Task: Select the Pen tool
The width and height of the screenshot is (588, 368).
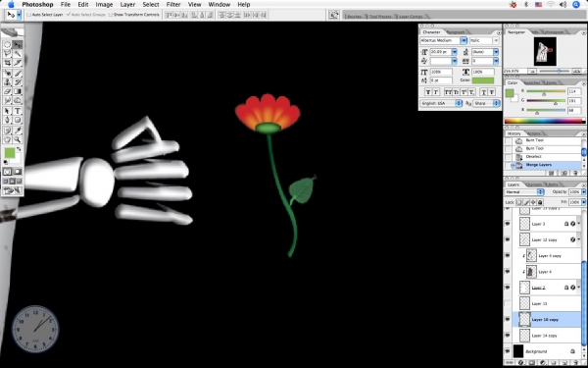Action: point(7,120)
